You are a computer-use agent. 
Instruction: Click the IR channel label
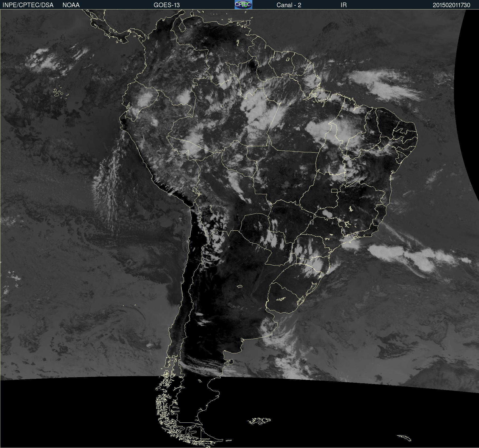pyautogui.click(x=343, y=5)
